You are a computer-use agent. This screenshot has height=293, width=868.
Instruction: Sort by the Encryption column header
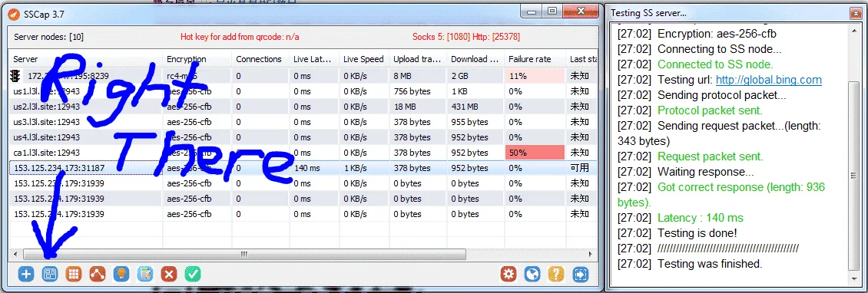pyautogui.click(x=197, y=59)
